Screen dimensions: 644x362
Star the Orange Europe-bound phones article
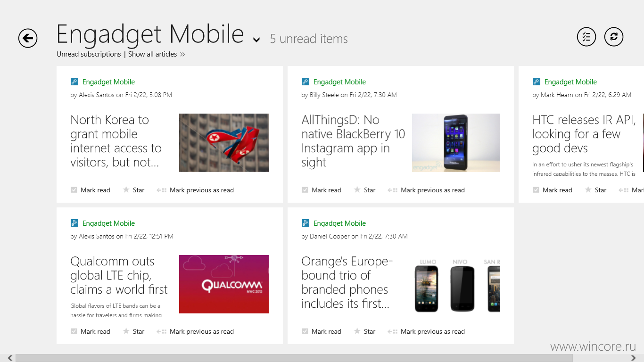point(364,331)
